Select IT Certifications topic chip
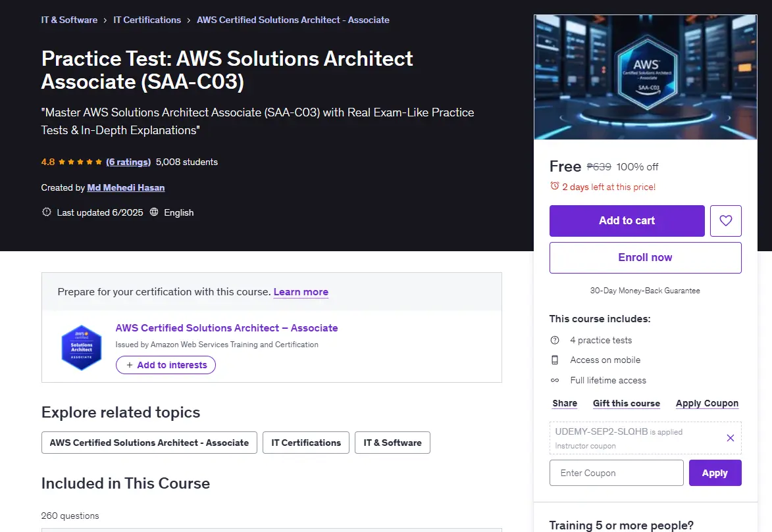The image size is (772, 532). (306, 443)
